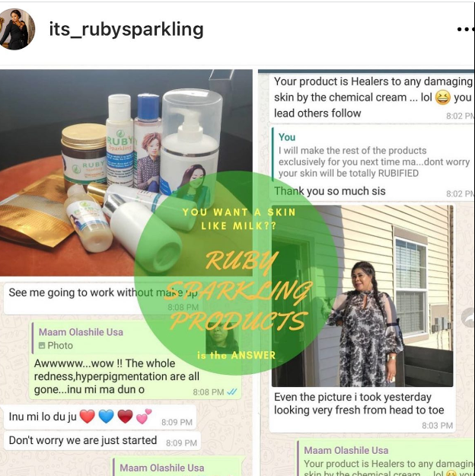Click 'Maam Olashile Usa' name above Photo
The width and height of the screenshot is (475, 476).
[81, 332]
